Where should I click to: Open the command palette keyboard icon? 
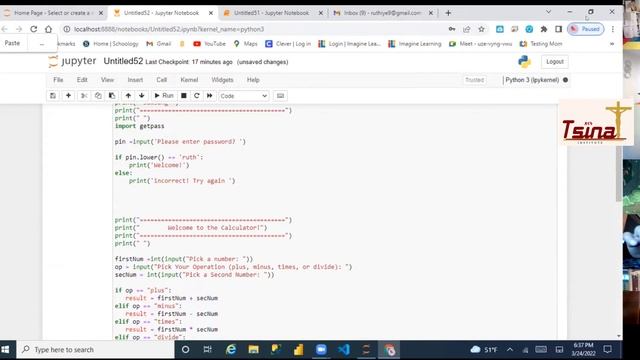(x=280, y=96)
